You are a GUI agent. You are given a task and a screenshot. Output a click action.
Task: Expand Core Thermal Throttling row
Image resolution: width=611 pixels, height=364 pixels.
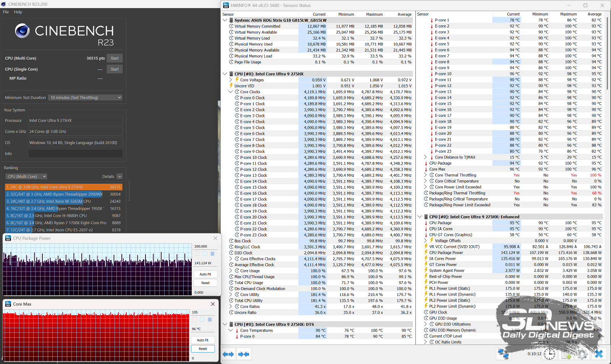[x=425, y=175]
